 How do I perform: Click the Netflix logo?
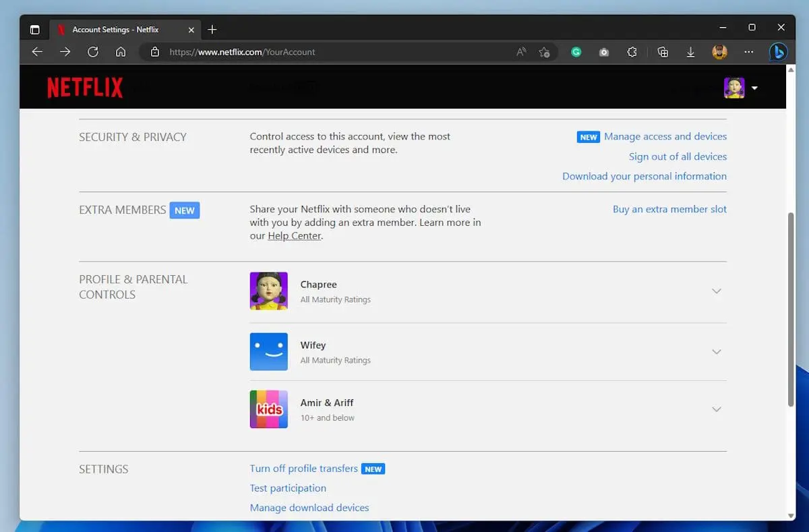click(85, 88)
